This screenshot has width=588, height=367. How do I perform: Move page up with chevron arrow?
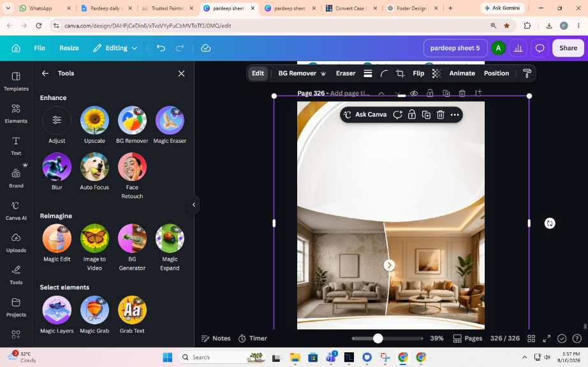point(381,93)
